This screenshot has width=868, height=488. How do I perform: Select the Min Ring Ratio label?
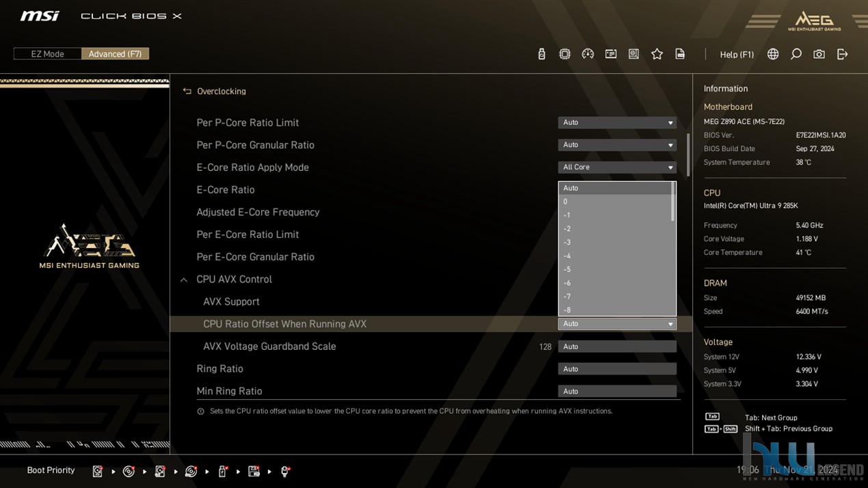point(229,392)
